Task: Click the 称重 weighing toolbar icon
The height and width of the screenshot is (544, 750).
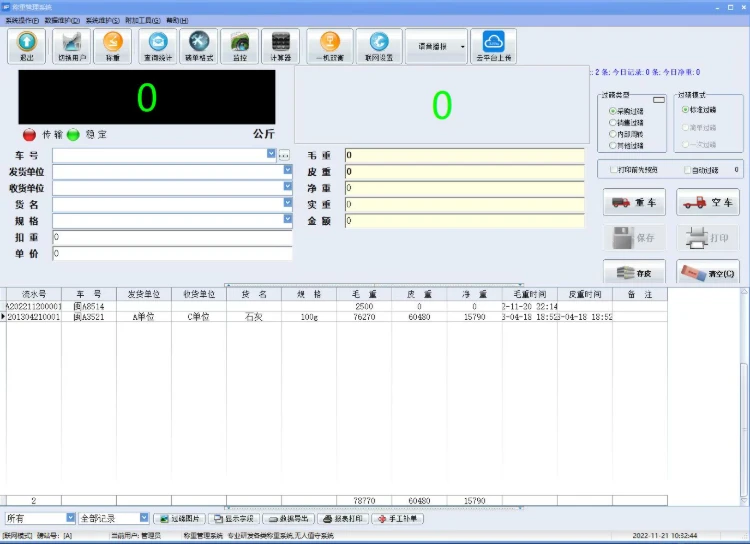Action: tap(112, 46)
